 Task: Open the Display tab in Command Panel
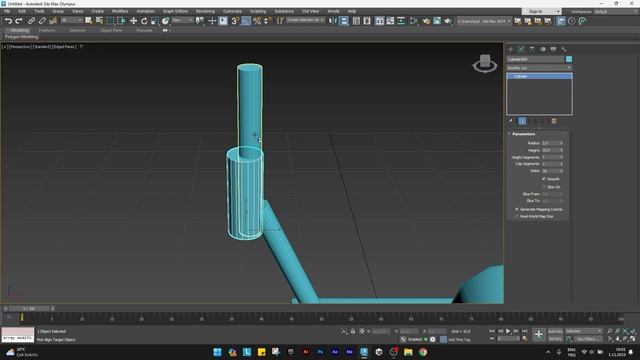click(x=553, y=49)
